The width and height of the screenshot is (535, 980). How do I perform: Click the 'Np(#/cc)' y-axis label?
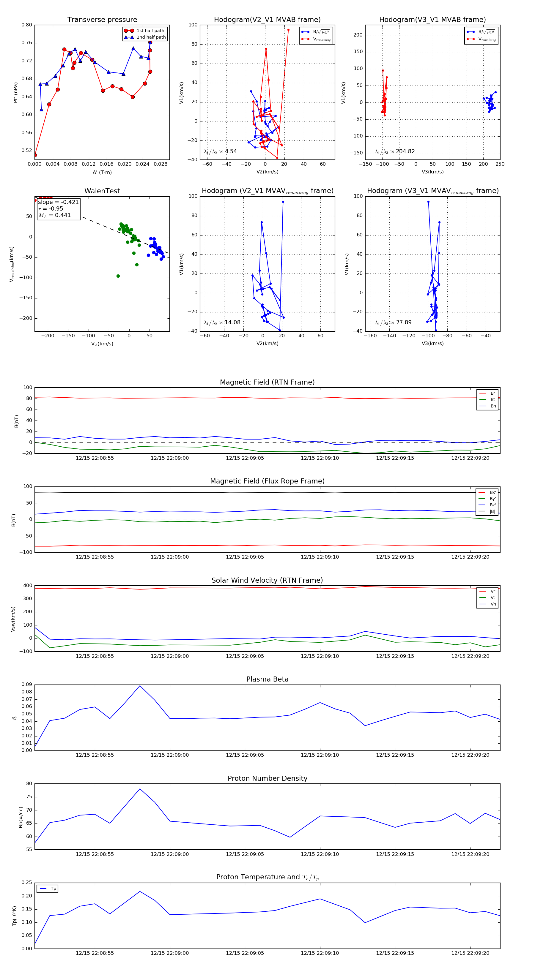21,817
